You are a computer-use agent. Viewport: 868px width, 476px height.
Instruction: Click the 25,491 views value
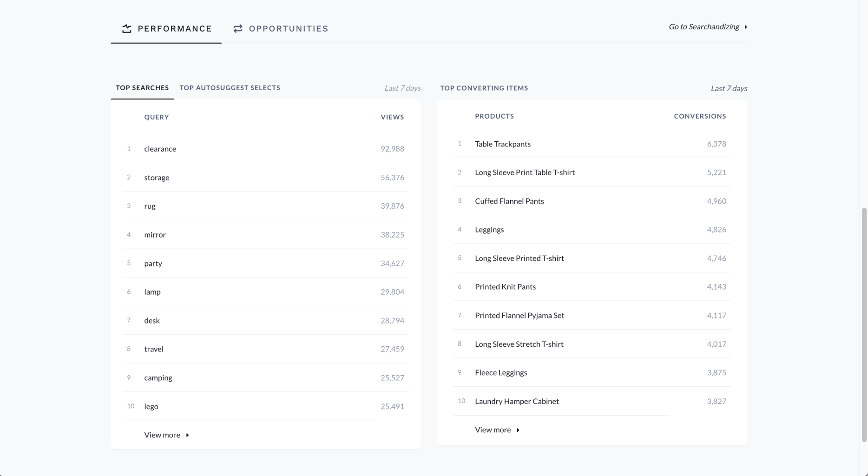pos(392,406)
